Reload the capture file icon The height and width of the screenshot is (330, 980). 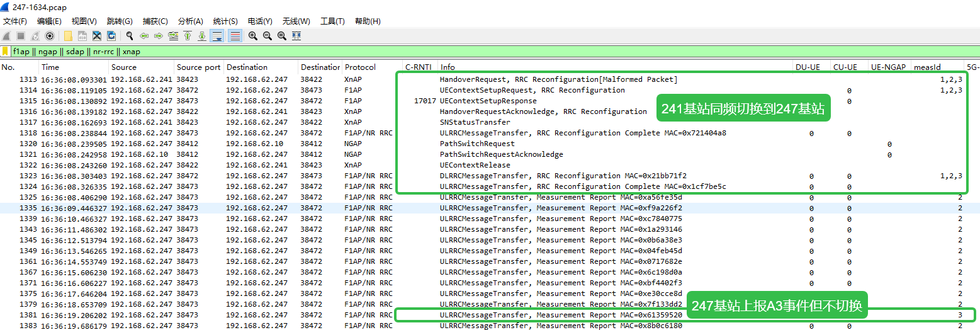[x=111, y=36]
